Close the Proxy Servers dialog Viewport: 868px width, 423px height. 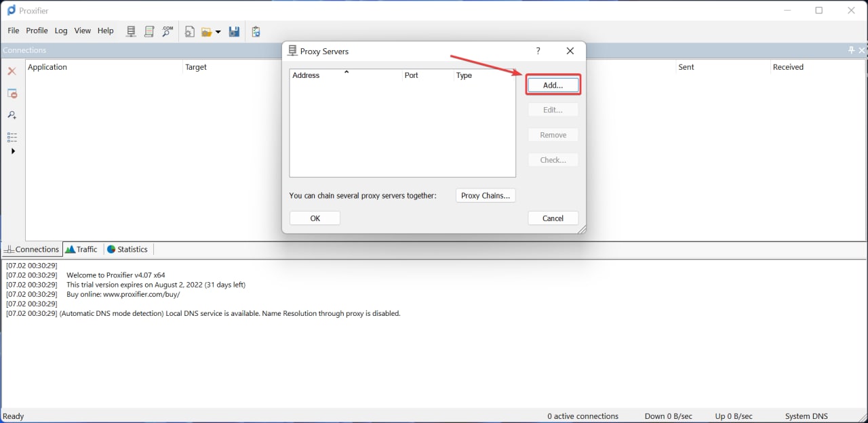click(x=570, y=51)
